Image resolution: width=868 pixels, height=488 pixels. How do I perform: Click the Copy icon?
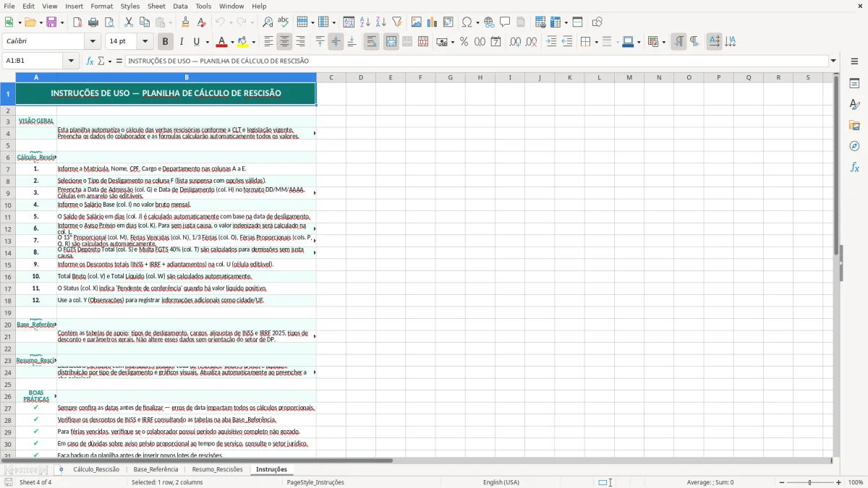[145, 22]
